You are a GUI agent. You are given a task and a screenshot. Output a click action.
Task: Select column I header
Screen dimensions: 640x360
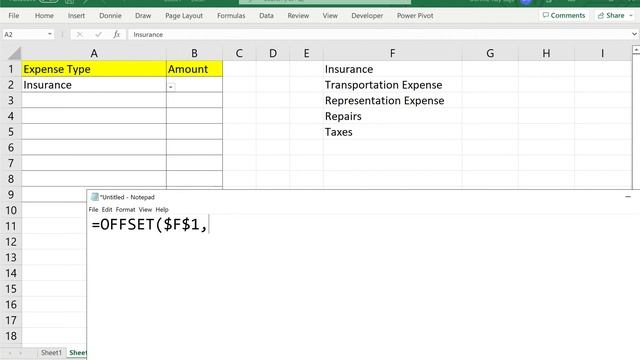602,53
